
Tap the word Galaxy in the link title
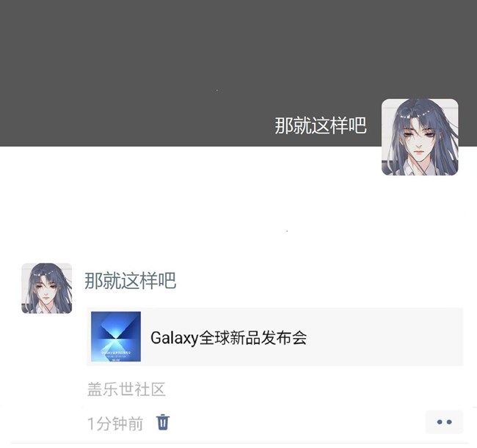(x=175, y=338)
